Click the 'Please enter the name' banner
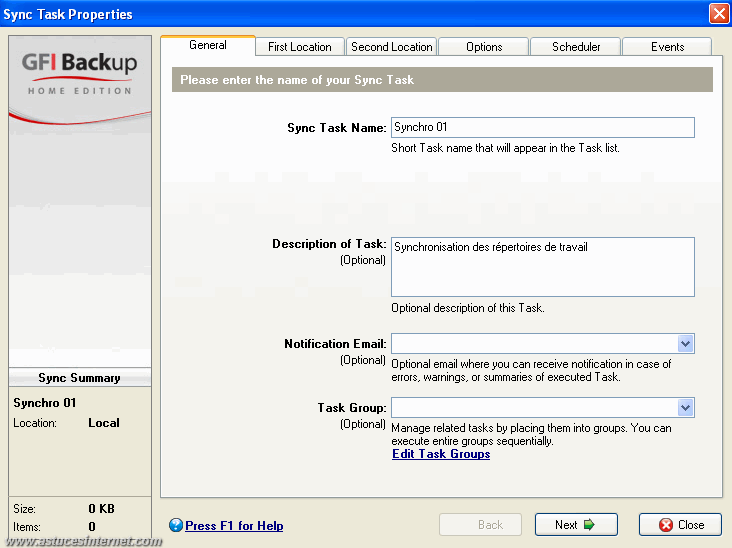The image size is (732, 548). pyautogui.click(x=443, y=80)
